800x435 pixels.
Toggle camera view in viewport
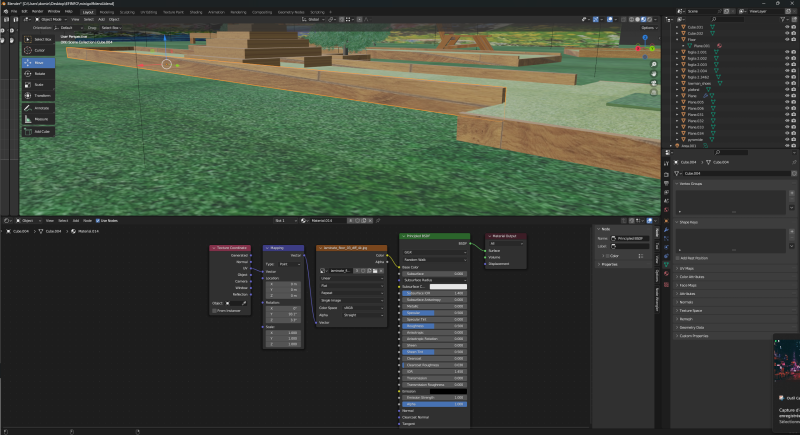pos(654,83)
